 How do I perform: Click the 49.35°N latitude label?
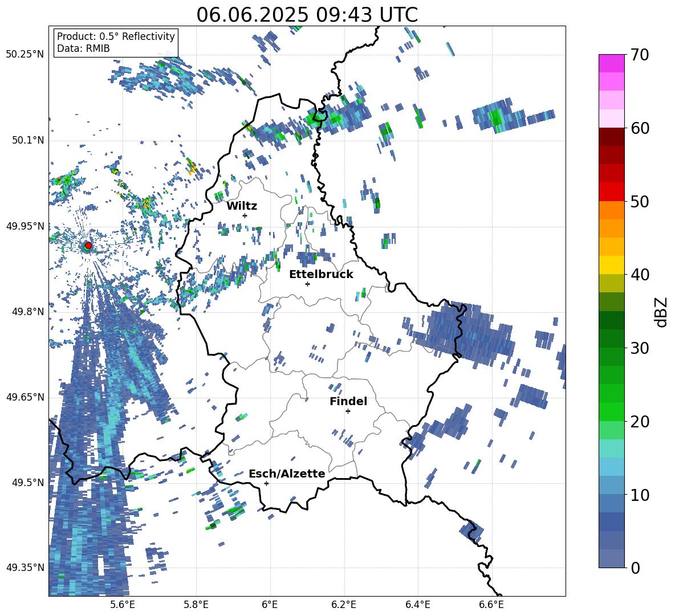[x=25, y=568]
